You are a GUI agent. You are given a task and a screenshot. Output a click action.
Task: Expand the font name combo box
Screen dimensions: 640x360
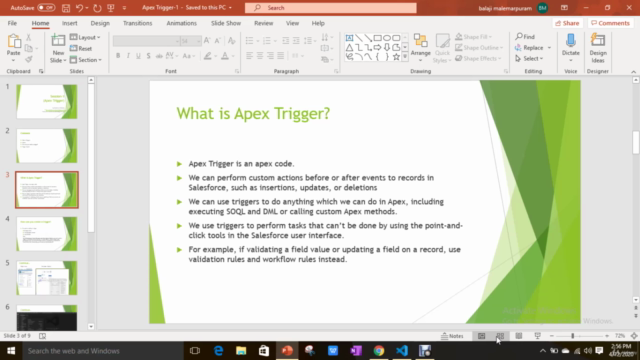[177, 41]
